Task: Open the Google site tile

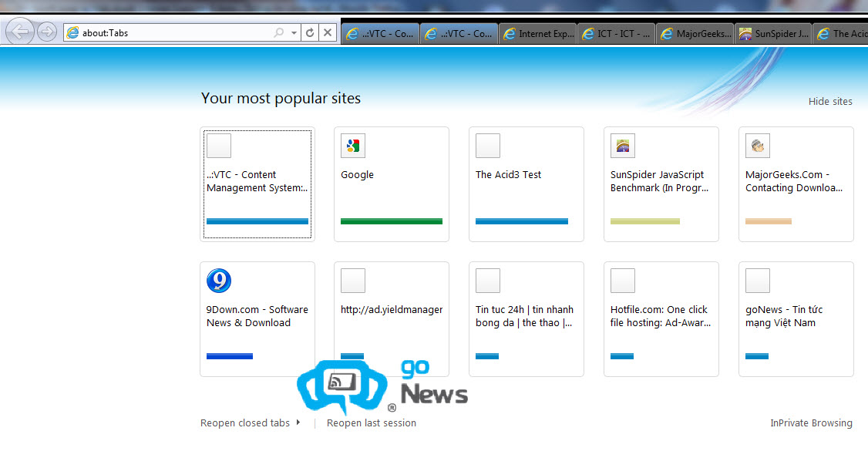Action: pyautogui.click(x=392, y=184)
